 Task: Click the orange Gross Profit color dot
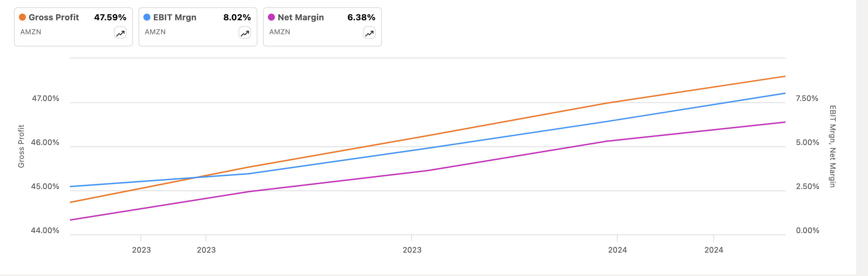point(22,17)
